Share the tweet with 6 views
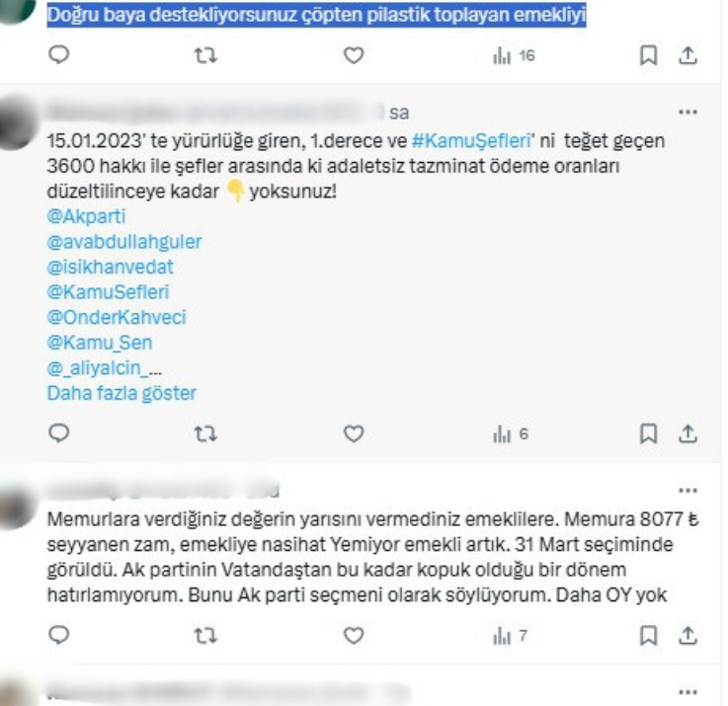Image resolution: width=728 pixels, height=706 pixels. click(x=688, y=433)
